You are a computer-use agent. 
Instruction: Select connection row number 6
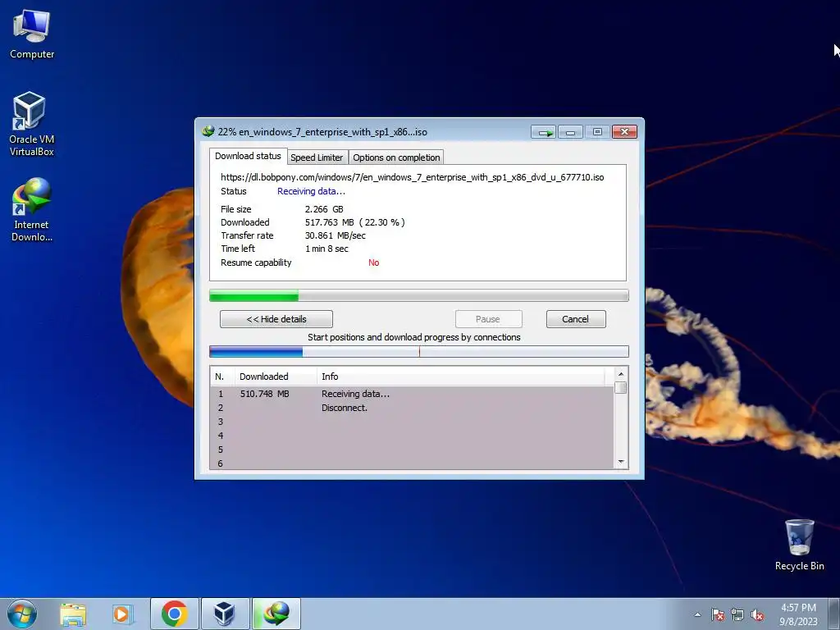tap(412, 463)
